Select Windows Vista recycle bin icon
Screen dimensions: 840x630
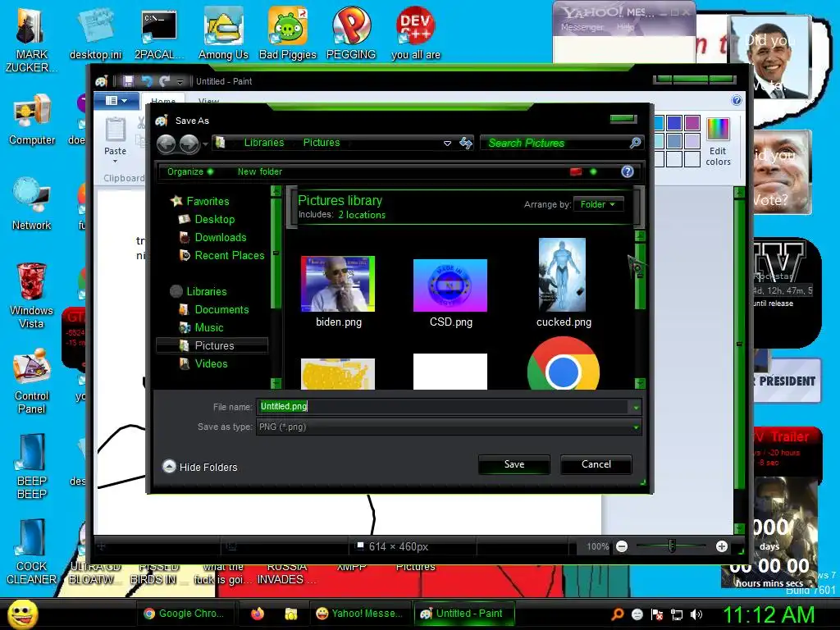coord(32,295)
